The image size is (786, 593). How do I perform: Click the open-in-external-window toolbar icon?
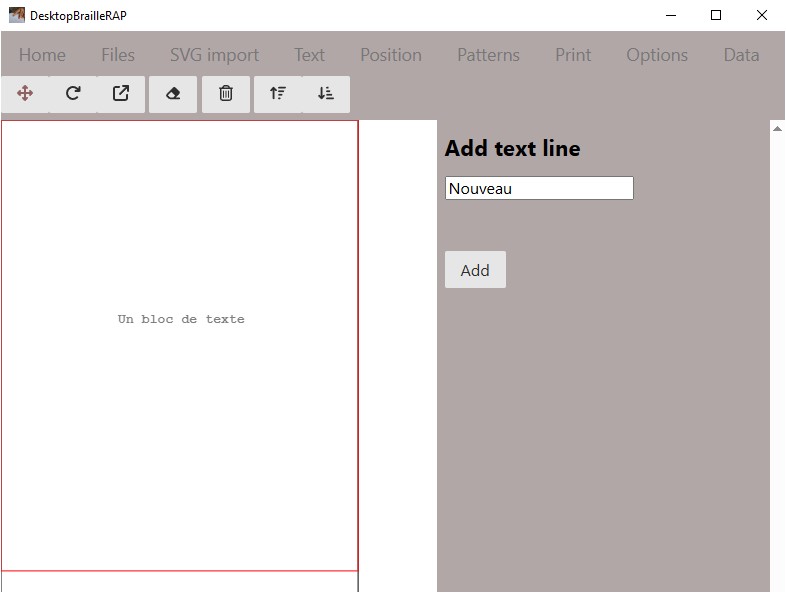[121, 94]
